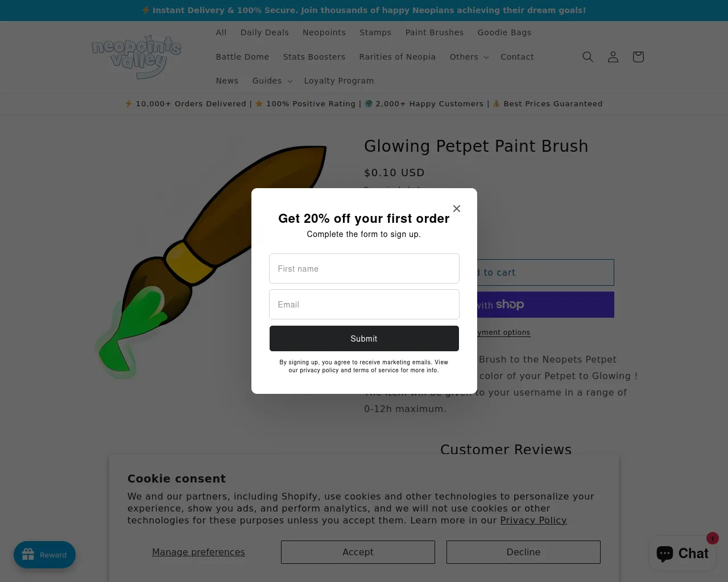The image size is (728, 582).
Task: Submit the signup form
Action: point(364,339)
